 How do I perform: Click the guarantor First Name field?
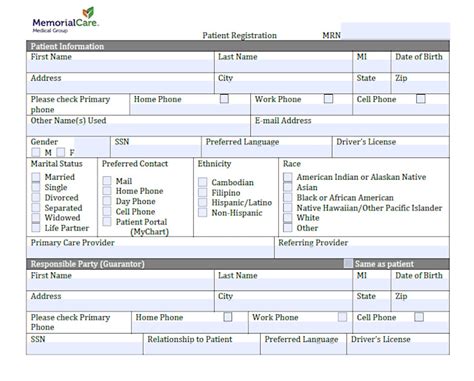120,284
